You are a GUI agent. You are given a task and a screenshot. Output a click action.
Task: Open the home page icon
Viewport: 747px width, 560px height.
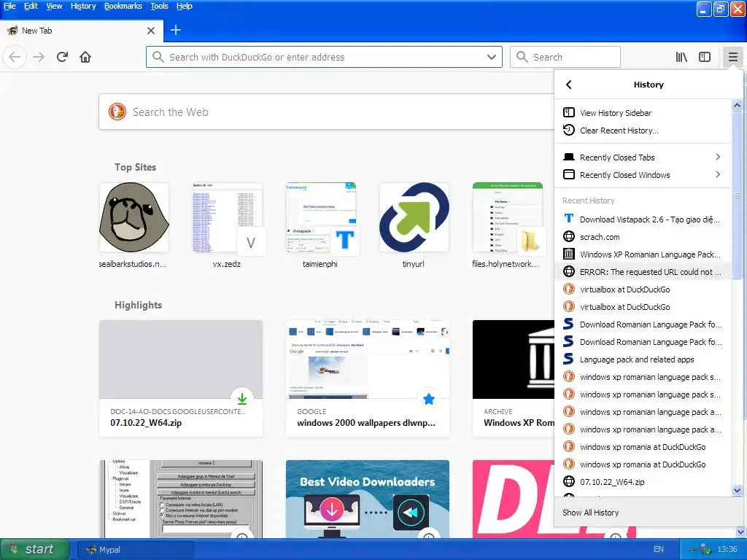click(85, 57)
